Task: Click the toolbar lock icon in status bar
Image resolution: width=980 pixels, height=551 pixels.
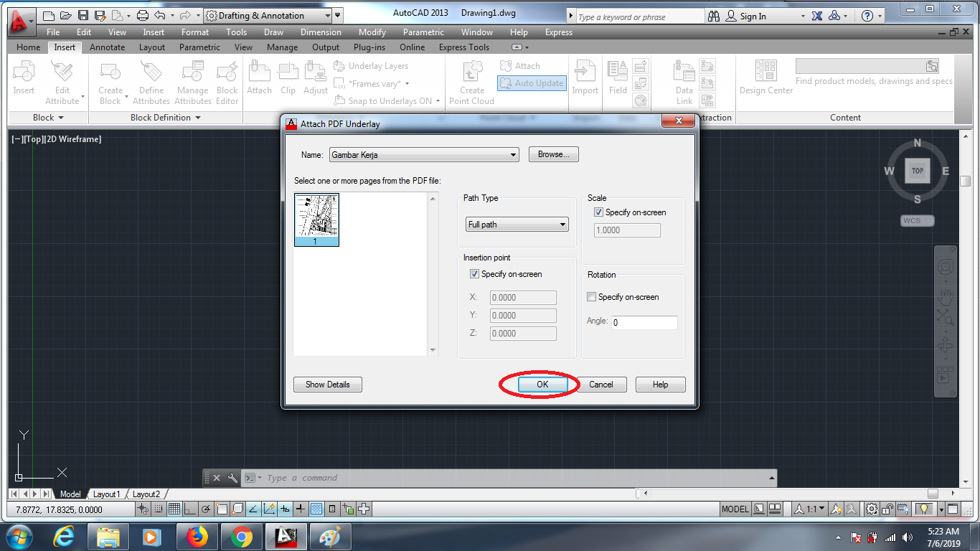Action: tap(887, 509)
